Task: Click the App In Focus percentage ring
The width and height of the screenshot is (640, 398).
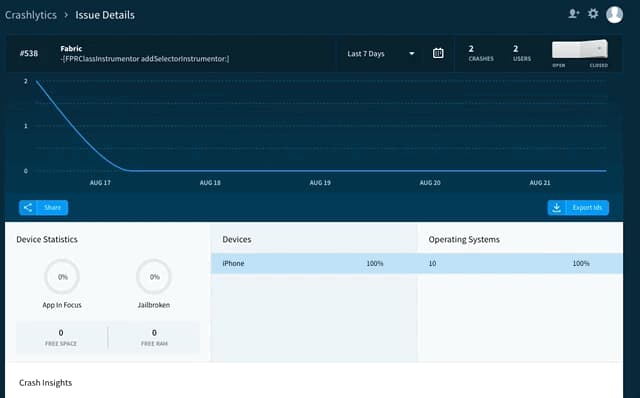Action: tap(62, 276)
